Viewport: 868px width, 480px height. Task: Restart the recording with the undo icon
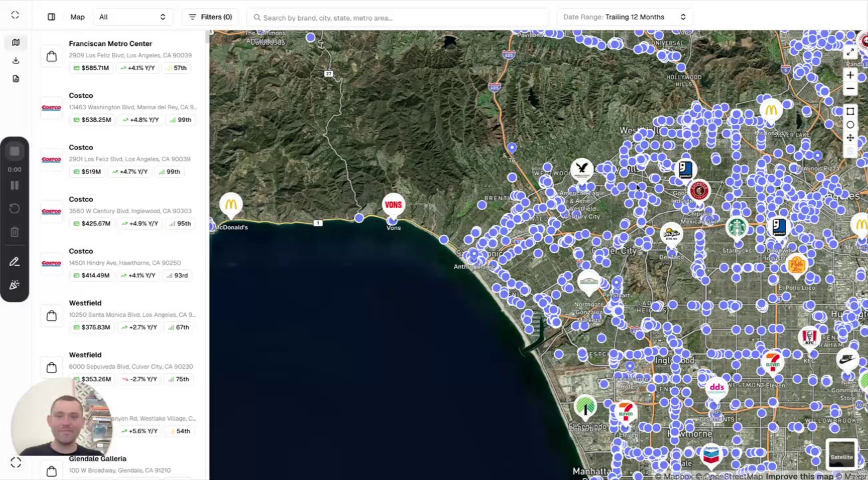(x=15, y=209)
